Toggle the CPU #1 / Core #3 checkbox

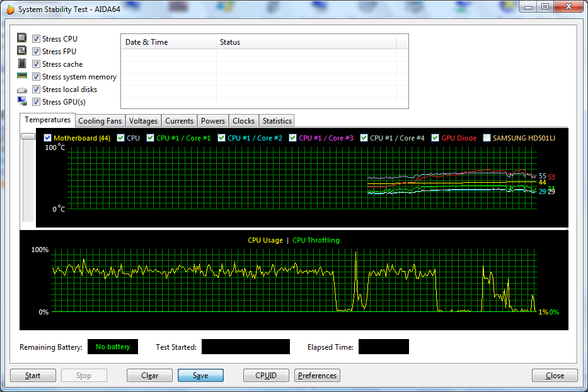coord(293,137)
